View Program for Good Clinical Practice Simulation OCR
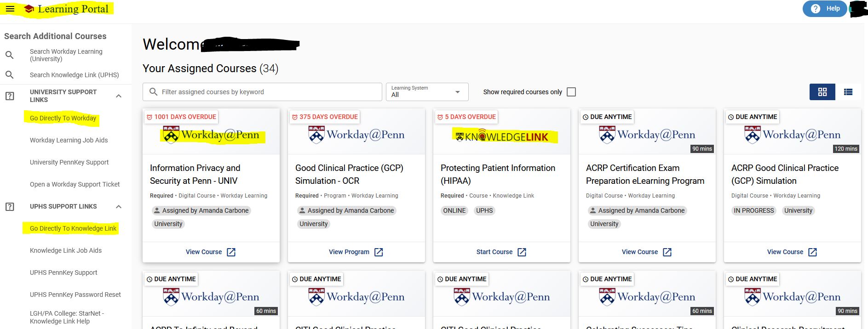This screenshot has width=868, height=329. click(349, 252)
